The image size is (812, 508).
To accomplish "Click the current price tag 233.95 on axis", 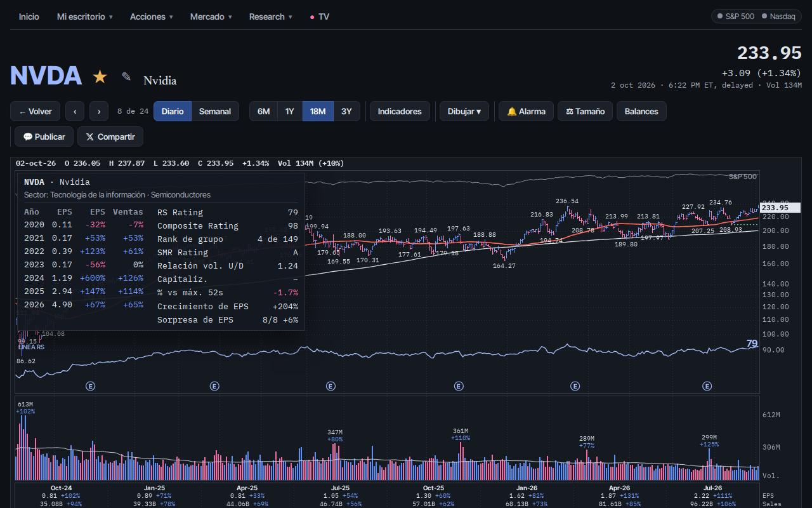I will pyautogui.click(x=780, y=208).
